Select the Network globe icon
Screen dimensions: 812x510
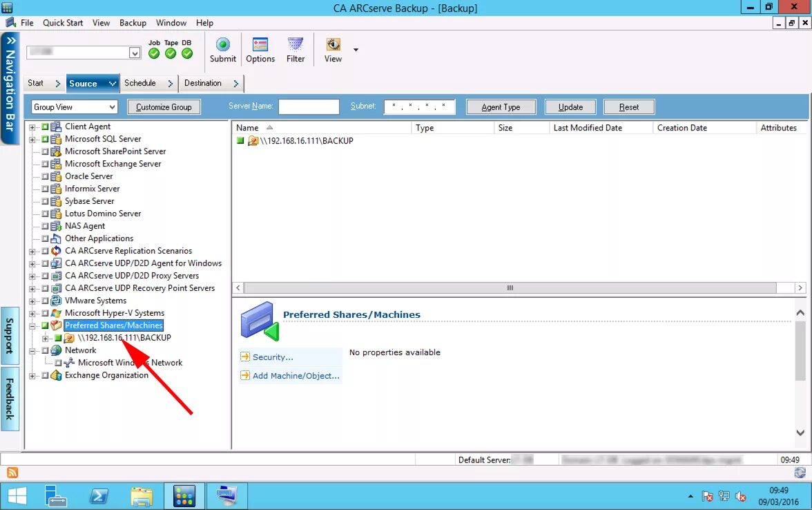click(x=56, y=350)
